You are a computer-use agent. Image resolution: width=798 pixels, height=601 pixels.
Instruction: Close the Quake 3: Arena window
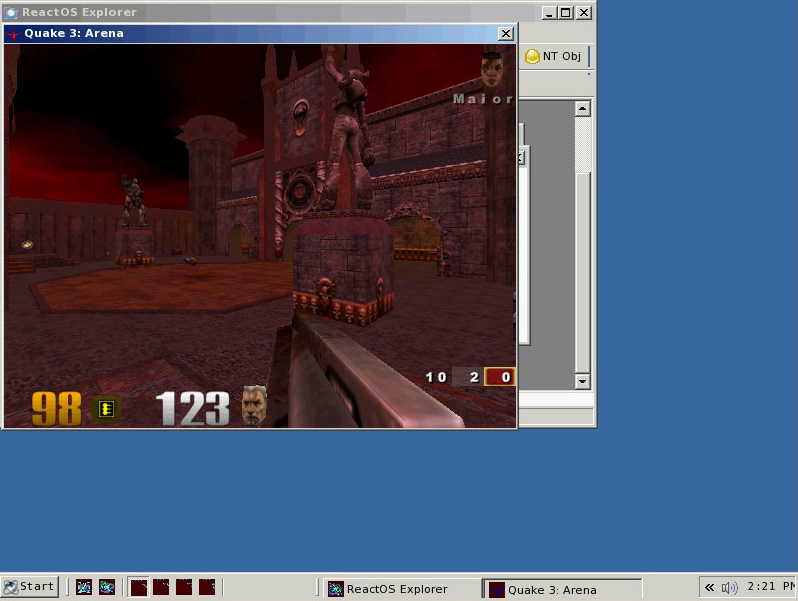(x=505, y=34)
